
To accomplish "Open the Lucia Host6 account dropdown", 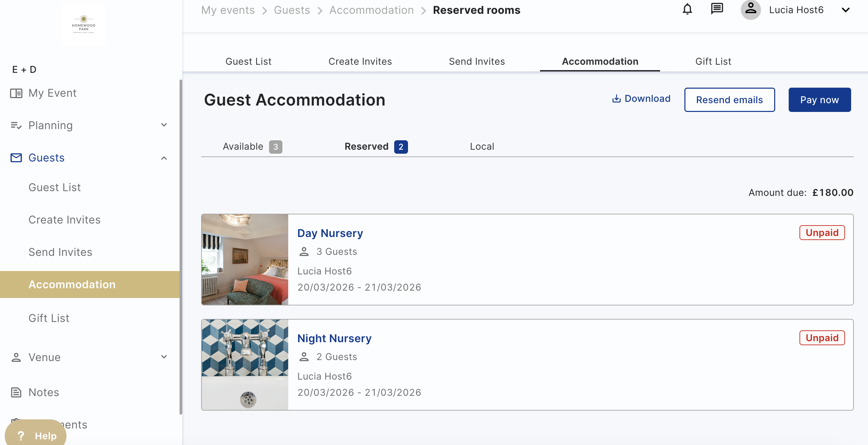I will click(845, 10).
